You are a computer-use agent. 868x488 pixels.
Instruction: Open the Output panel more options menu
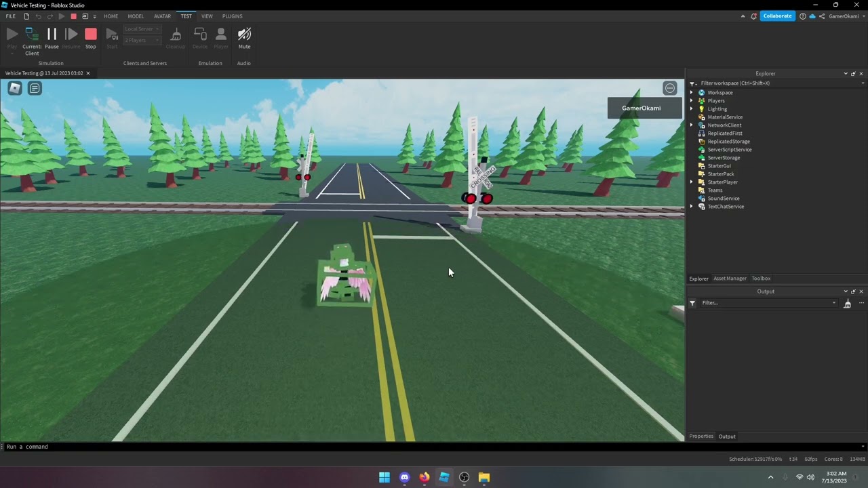[x=861, y=303]
